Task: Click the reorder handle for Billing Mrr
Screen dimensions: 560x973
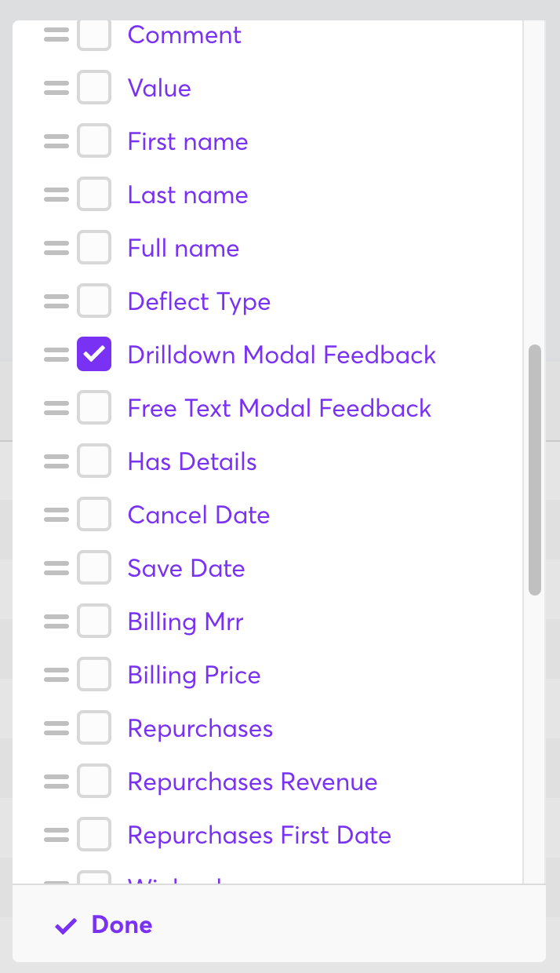Action: [56, 622]
